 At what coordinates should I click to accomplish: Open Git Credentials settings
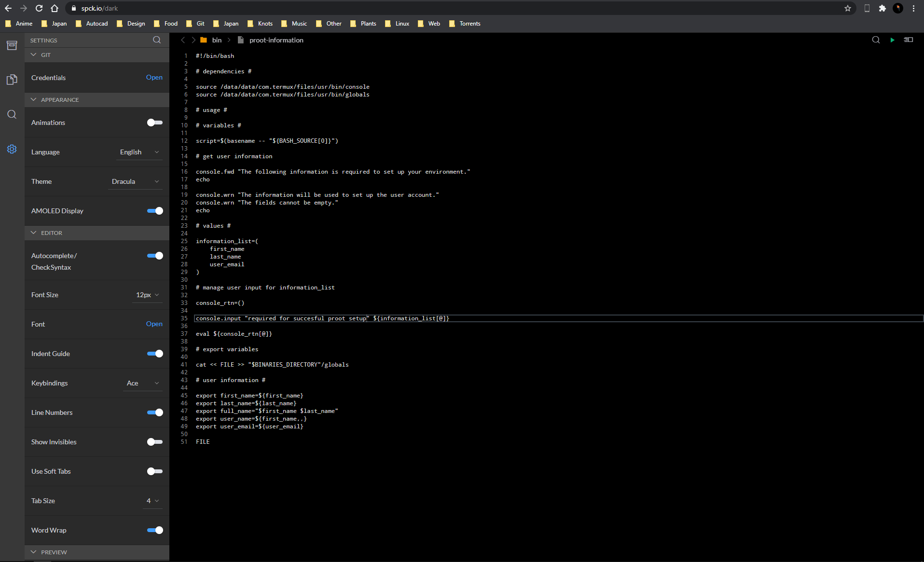(154, 77)
